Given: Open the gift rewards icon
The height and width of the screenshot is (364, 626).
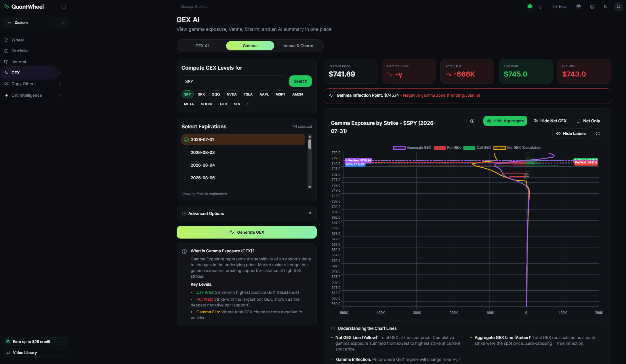Looking at the screenshot, I should (x=579, y=7).
